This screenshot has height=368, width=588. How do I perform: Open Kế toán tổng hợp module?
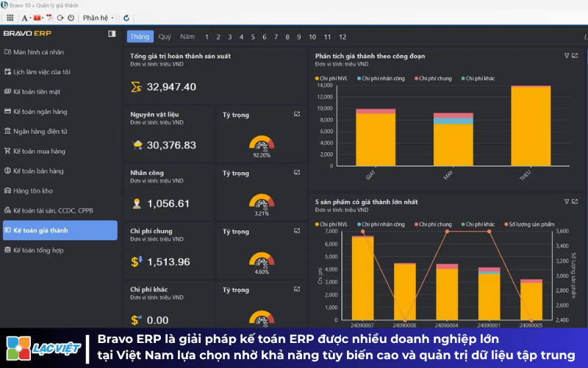(x=34, y=250)
